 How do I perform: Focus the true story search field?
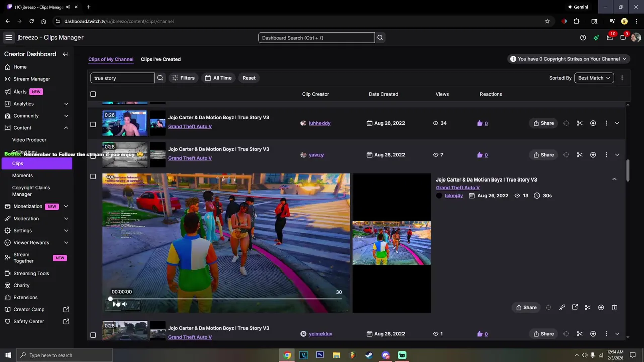(123, 78)
